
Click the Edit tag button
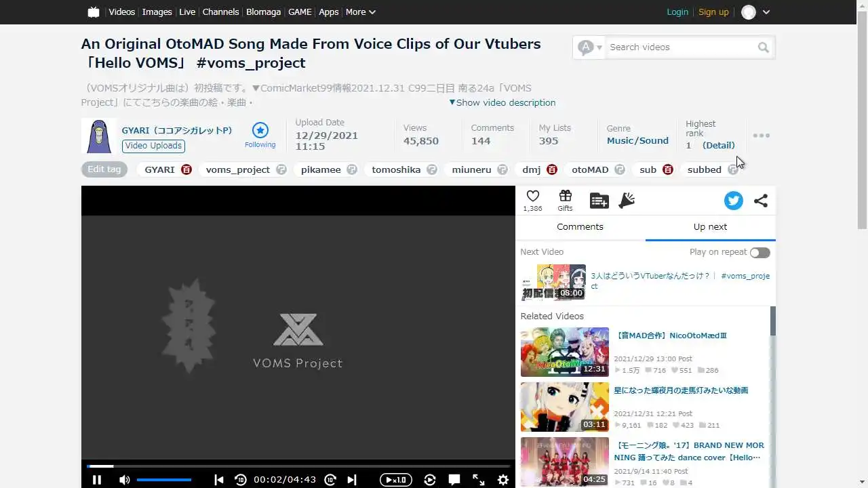tap(104, 169)
